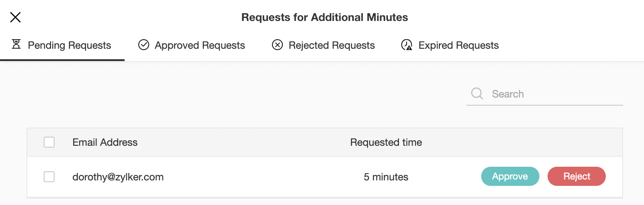644x205 pixels.
Task: Click the 5 minutes requested time cell
Action: pos(386,177)
